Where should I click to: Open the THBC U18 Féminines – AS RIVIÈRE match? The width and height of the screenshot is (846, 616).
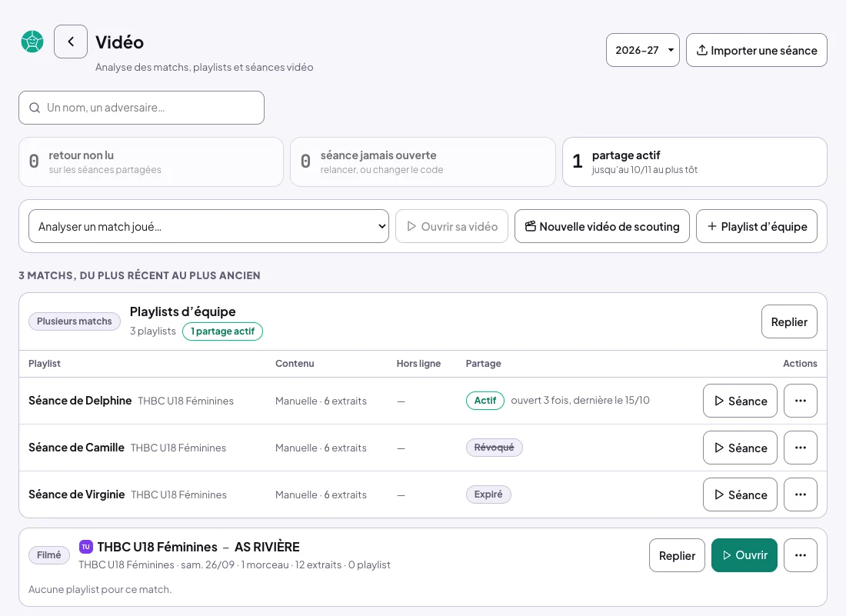click(x=744, y=555)
